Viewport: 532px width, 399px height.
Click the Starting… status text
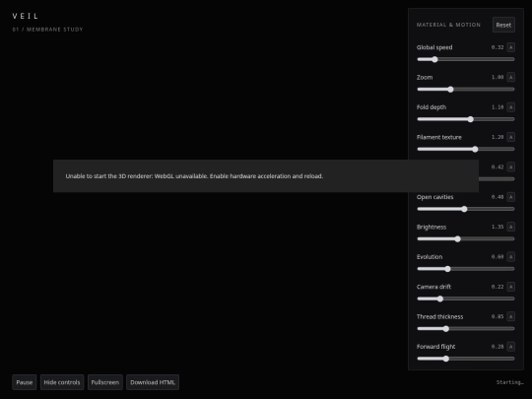coord(510,382)
